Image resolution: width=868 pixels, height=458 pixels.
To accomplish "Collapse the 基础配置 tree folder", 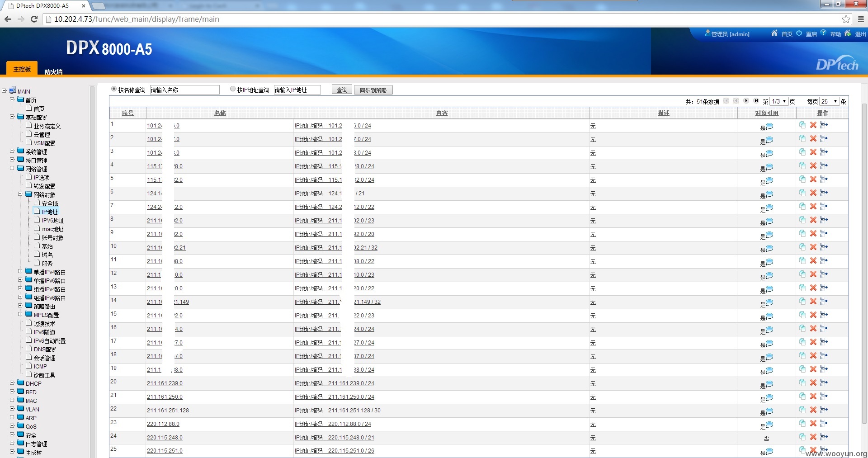I will (13, 117).
